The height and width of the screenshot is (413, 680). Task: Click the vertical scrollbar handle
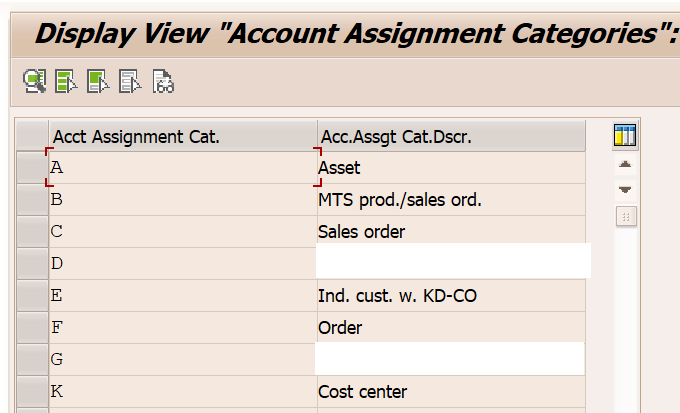tap(626, 216)
